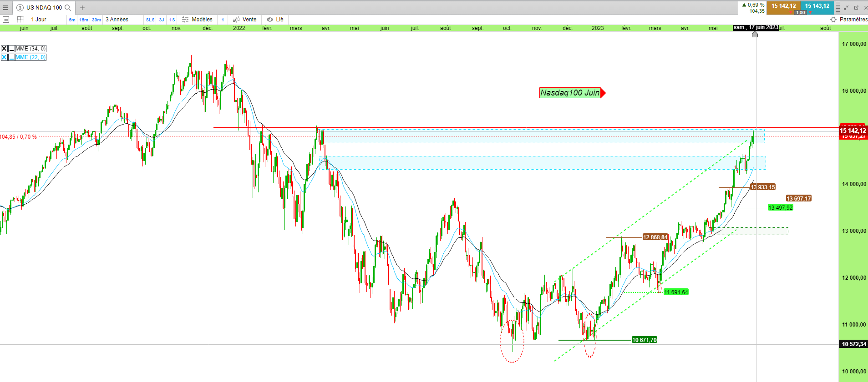Click the date cursor handle under 17 juin 2023
868x382 pixels.
[755, 34]
